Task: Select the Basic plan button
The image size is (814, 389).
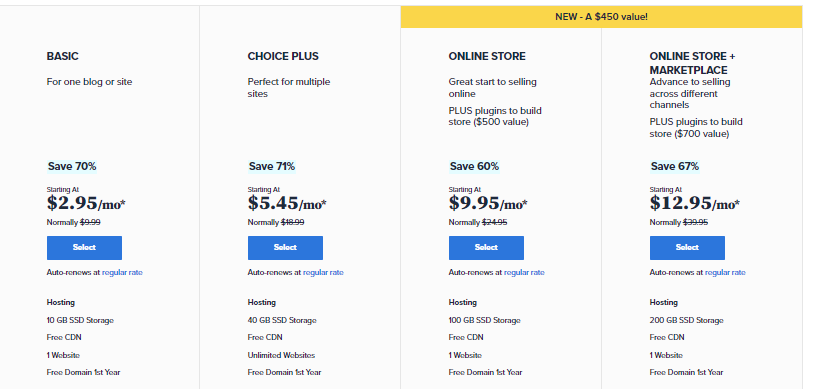Action: [84, 248]
